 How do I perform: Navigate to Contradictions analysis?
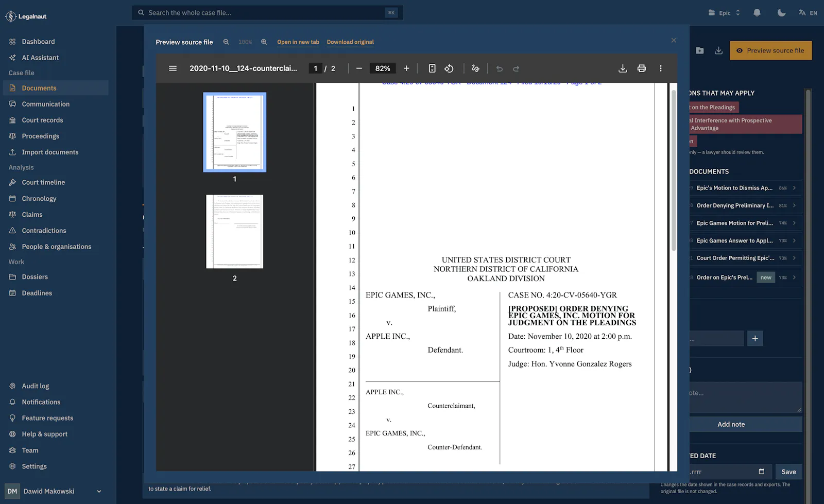(x=56, y=231)
